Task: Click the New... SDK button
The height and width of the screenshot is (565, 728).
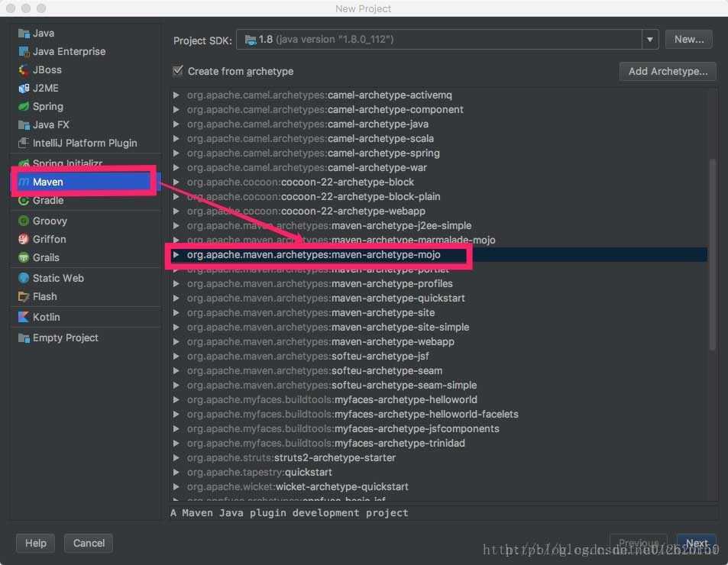Action: coord(688,39)
